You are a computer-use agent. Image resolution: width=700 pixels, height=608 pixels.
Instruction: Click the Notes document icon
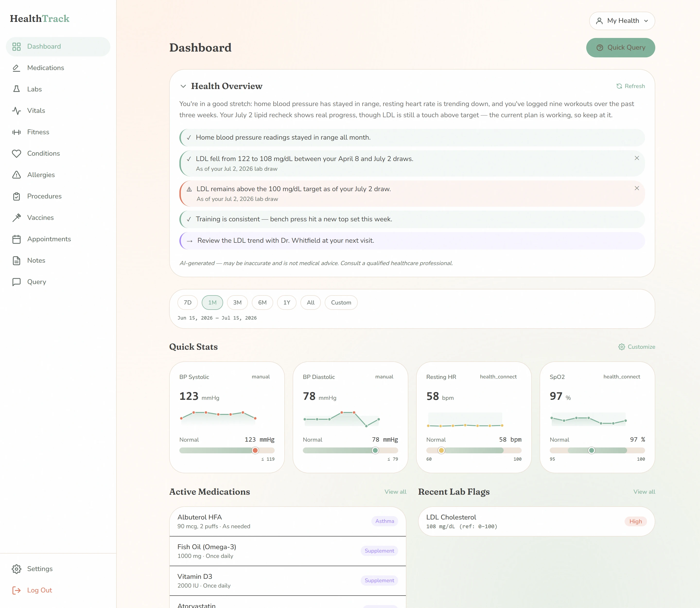click(x=16, y=260)
